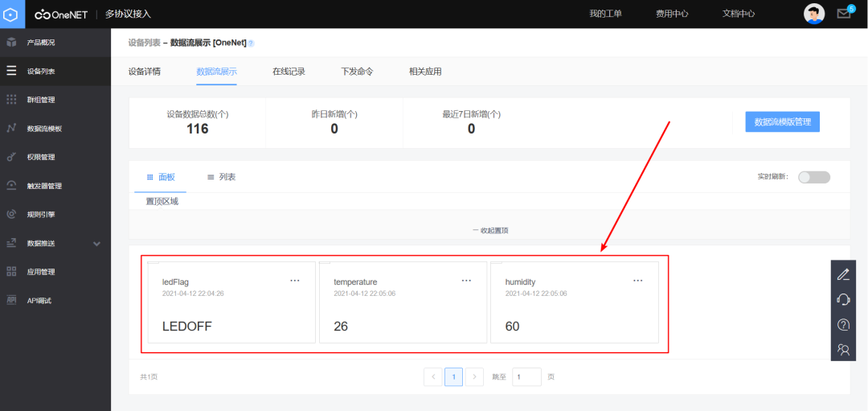Open 费用中心 in top bar
The height and width of the screenshot is (411, 868).
(x=672, y=14)
